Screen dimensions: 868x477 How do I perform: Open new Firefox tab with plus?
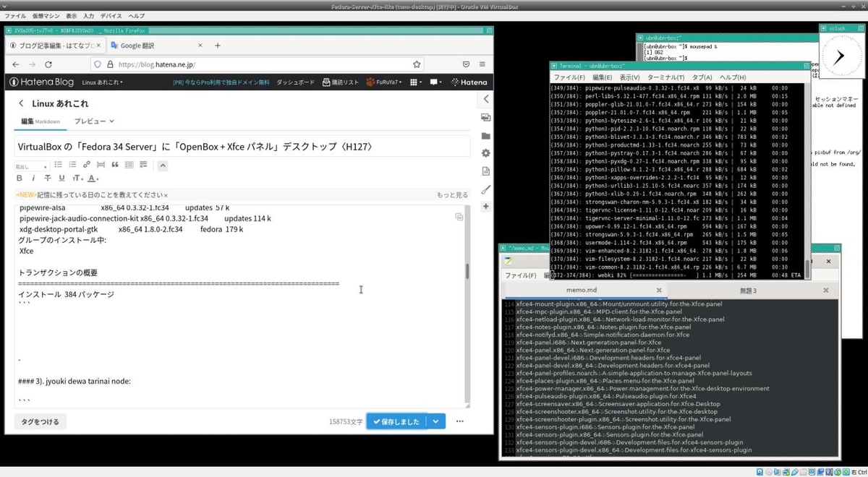pos(218,45)
